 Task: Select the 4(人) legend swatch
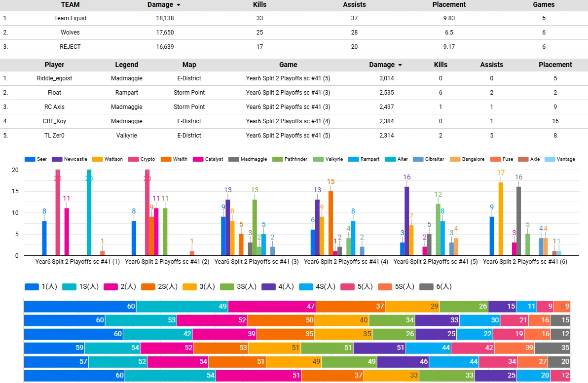(x=268, y=287)
